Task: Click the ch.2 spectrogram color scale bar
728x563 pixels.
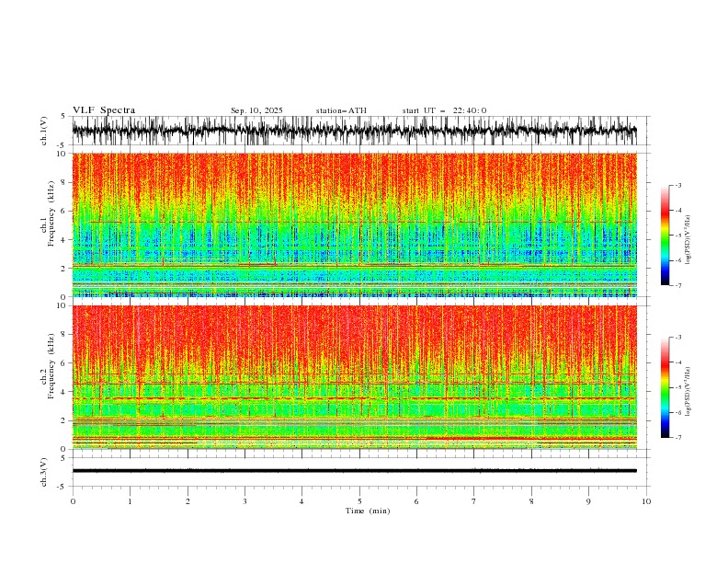Action: tap(665, 387)
